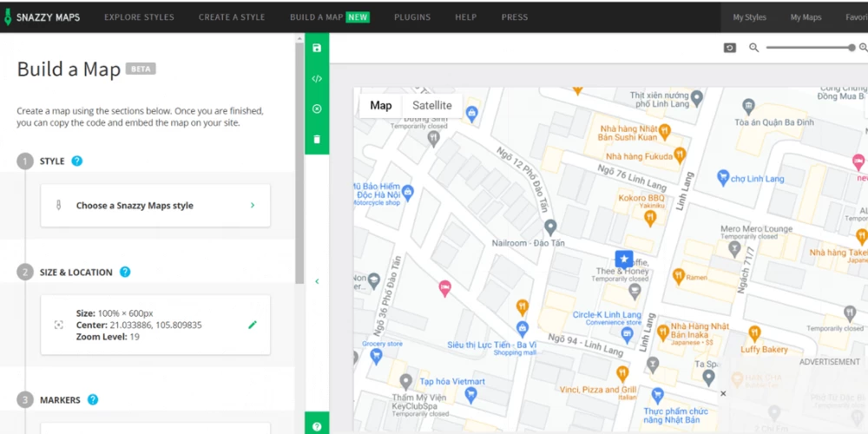Switch map view to Satellite
This screenshot has width=868, height=434.
[x=431, y=105]
